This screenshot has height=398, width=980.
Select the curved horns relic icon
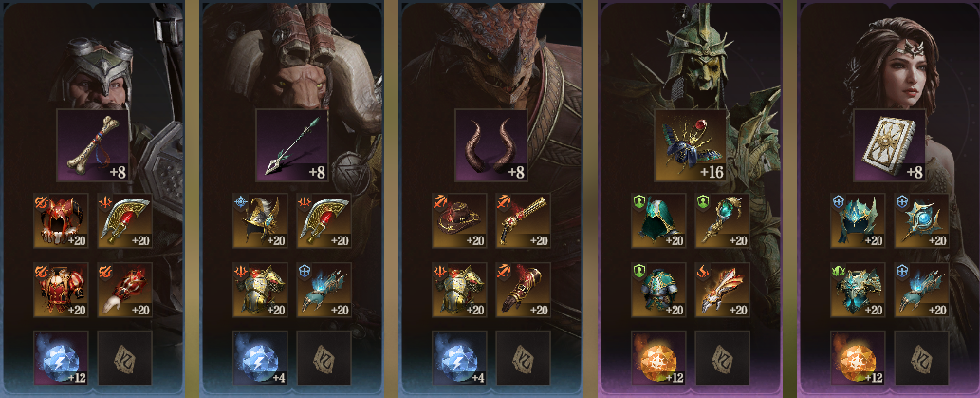pos(490,145)
